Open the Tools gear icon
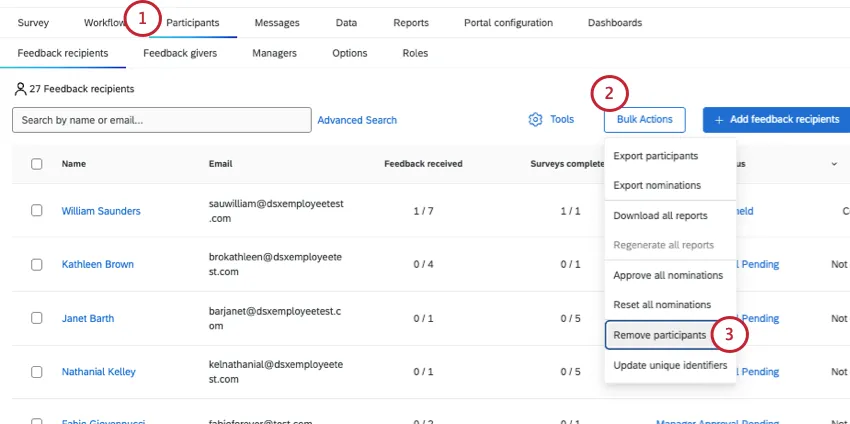This screenshot has width=850, height=424. pos(535,119)
